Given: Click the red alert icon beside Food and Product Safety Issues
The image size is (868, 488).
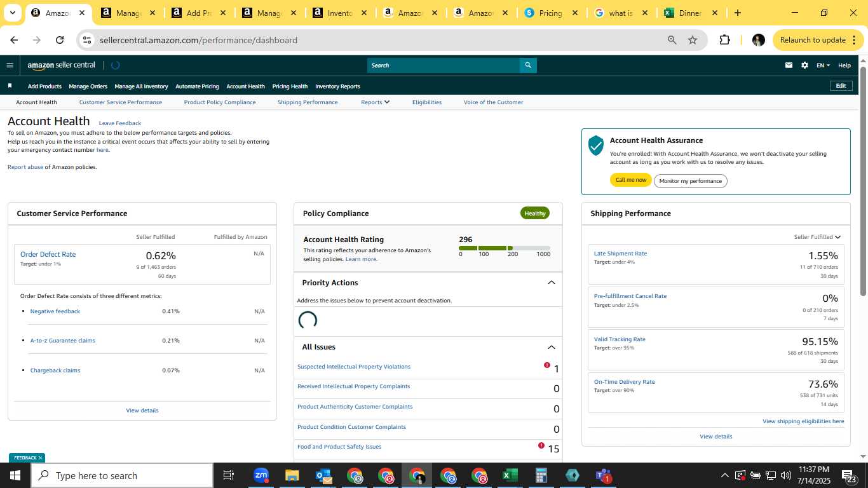Looking at the screenshot, I should click(x=541, y=446).
